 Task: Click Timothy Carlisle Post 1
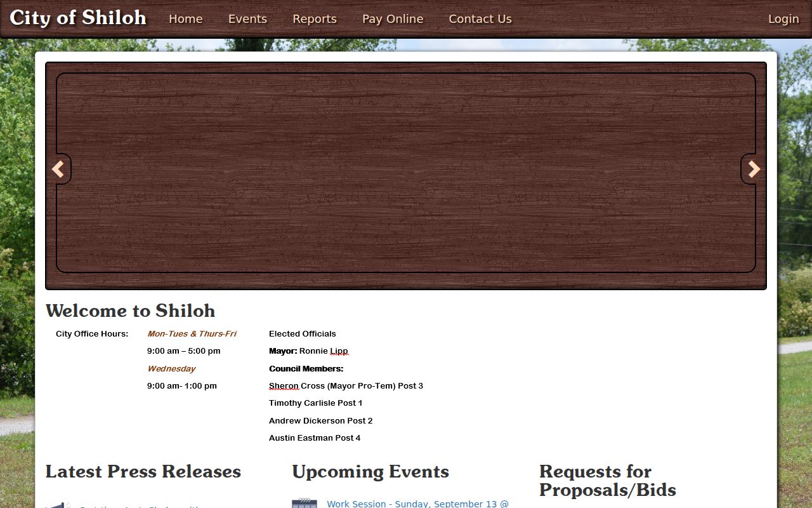tap(316, 403)
